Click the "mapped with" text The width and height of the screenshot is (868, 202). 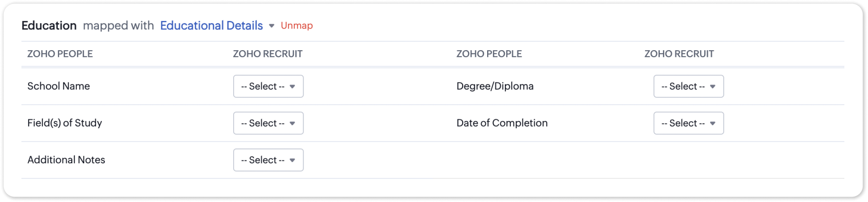(119, 26)
